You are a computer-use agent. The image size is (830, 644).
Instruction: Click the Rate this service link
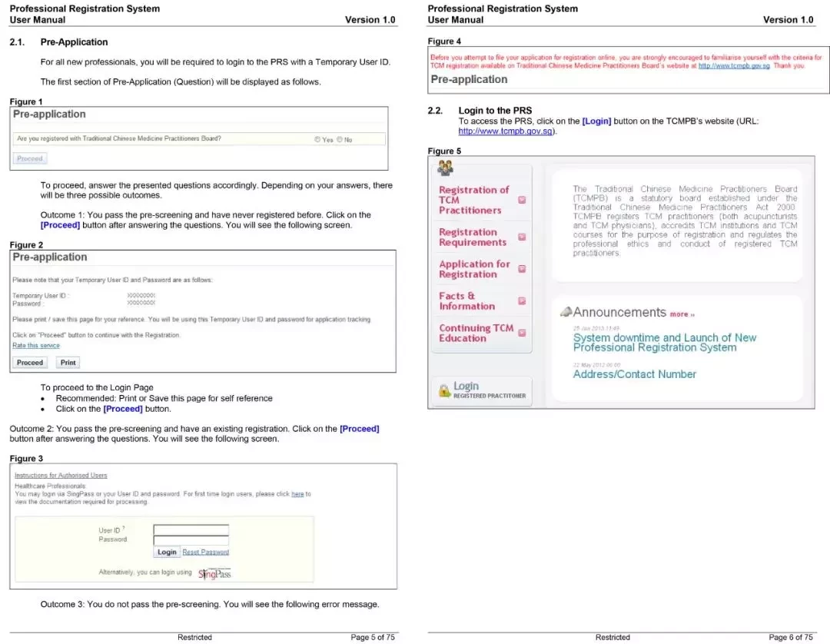(36, 346)
